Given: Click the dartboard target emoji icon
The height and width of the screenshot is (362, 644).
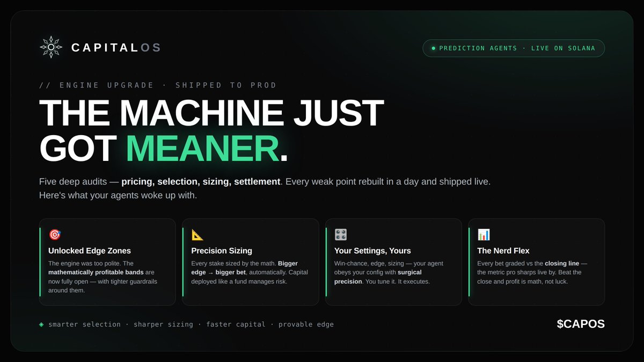Looking at the screenshot, I should [x=55, y=235].
